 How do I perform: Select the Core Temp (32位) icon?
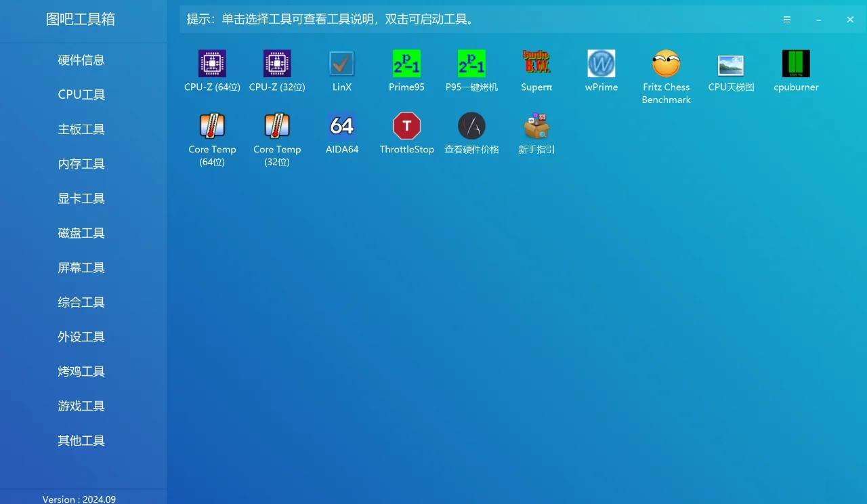[277, 126]
